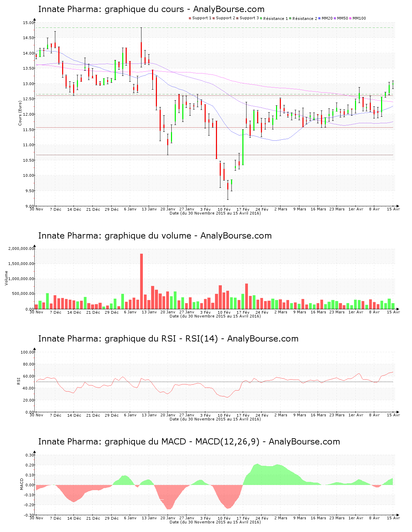Click the 500,000.00 volume axis value

[23, 294]
